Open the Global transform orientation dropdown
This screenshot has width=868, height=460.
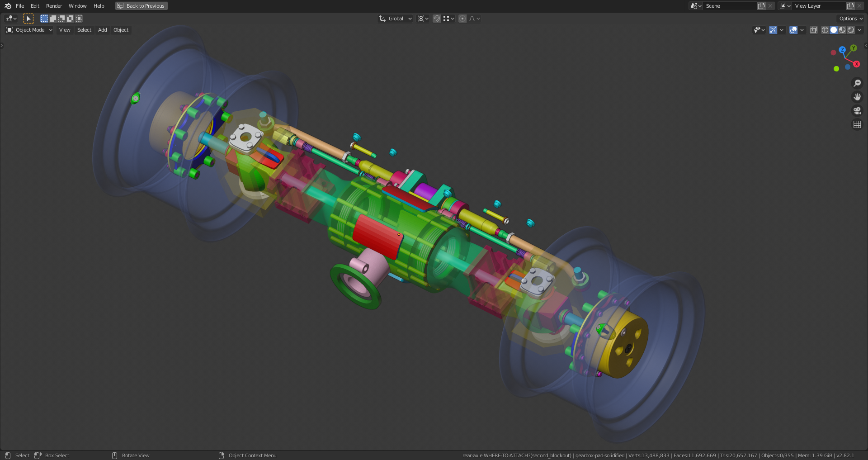(396, 19)
